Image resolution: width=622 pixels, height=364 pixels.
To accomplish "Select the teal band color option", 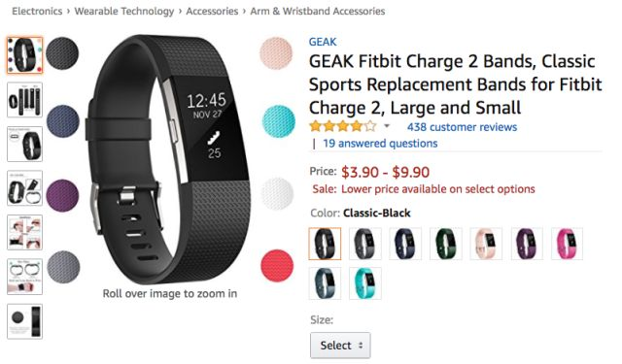I will pyautogui.click(x=365, y=283).
